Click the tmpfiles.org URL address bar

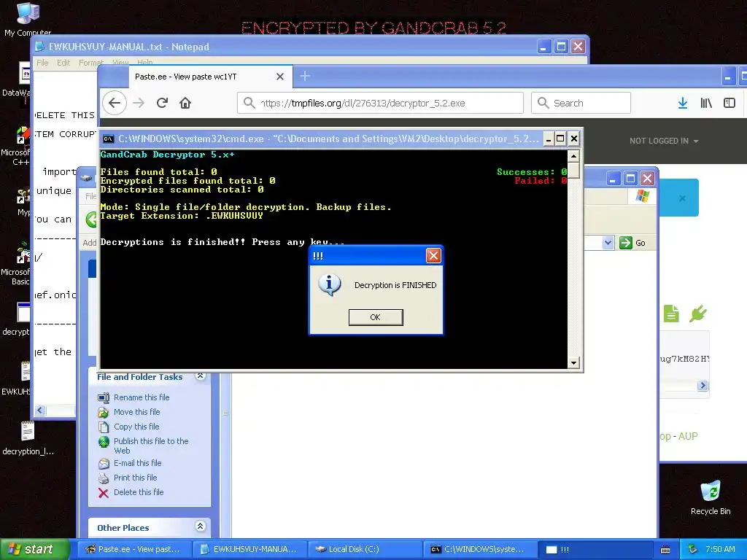pyautogui.click(x=380, y=103)
